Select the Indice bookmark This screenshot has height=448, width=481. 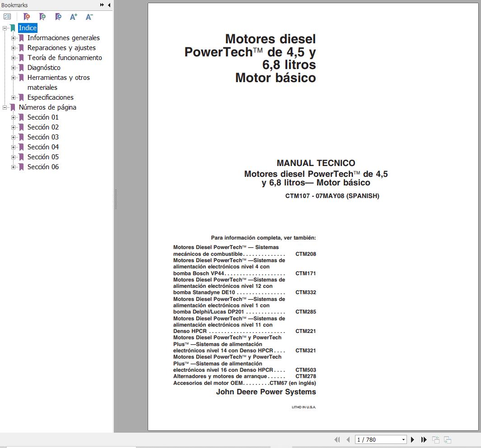28,28
